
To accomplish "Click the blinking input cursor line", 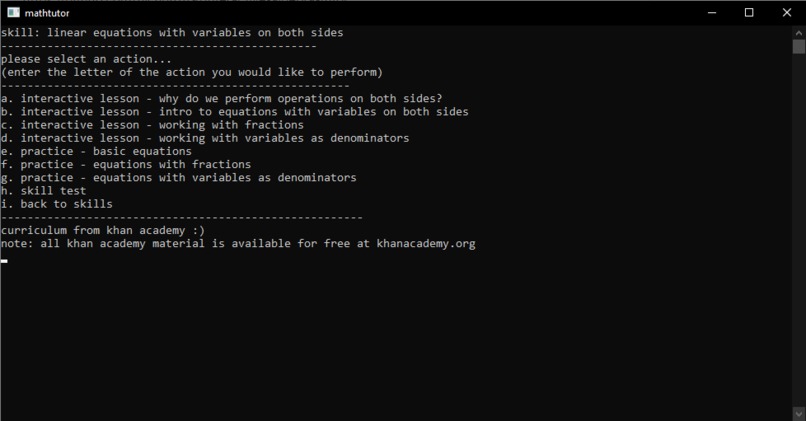I will click(x=4, y=261).
